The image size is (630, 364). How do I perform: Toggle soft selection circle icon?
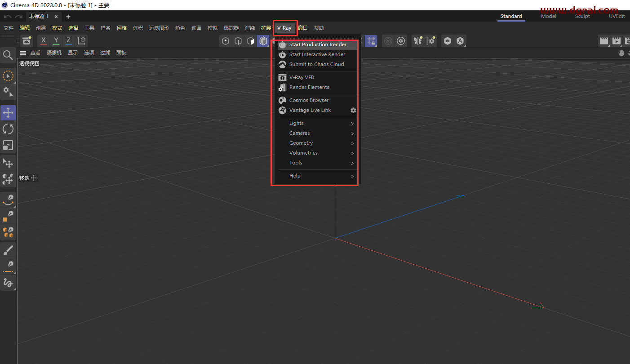(x=388, y=41)
